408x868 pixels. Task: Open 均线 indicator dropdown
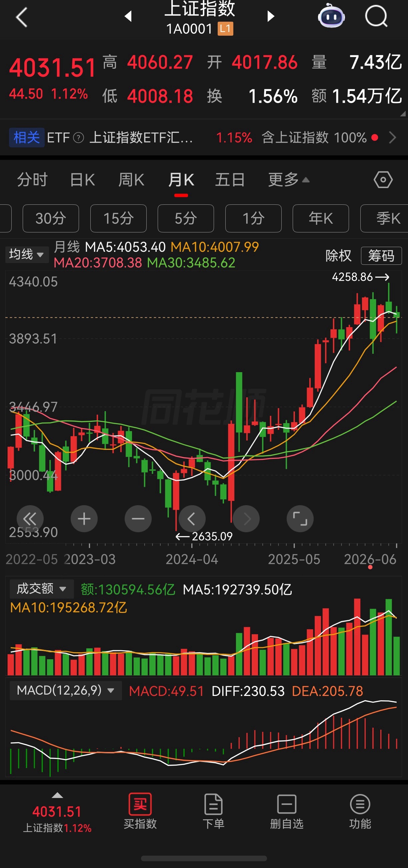click(27, 254)
